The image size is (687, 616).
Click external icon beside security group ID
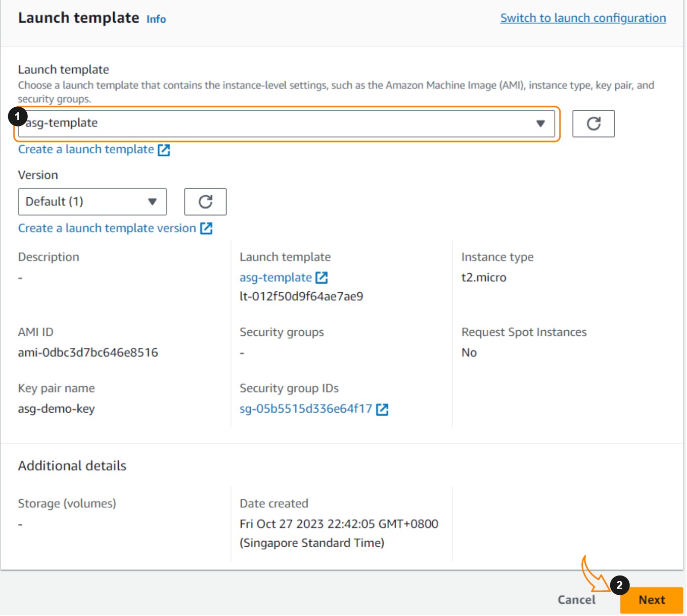[x=382, y=409]
